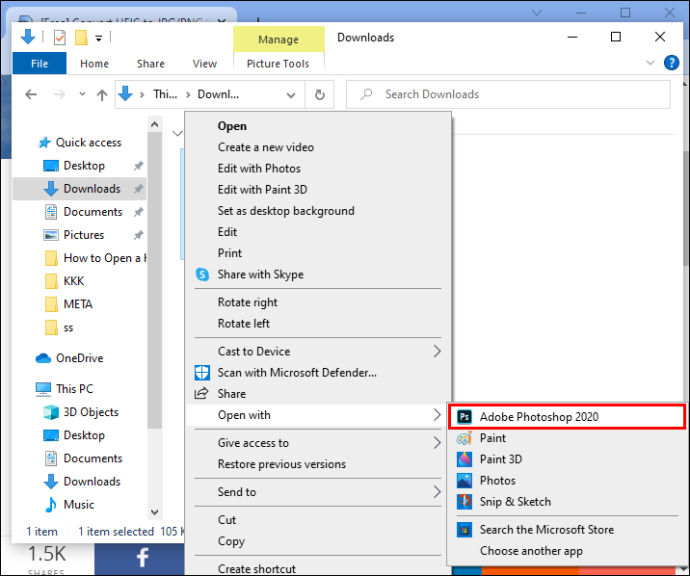Open the File ribbon tab
Viewport: 690px width, 576px height.
pos(40,64)
